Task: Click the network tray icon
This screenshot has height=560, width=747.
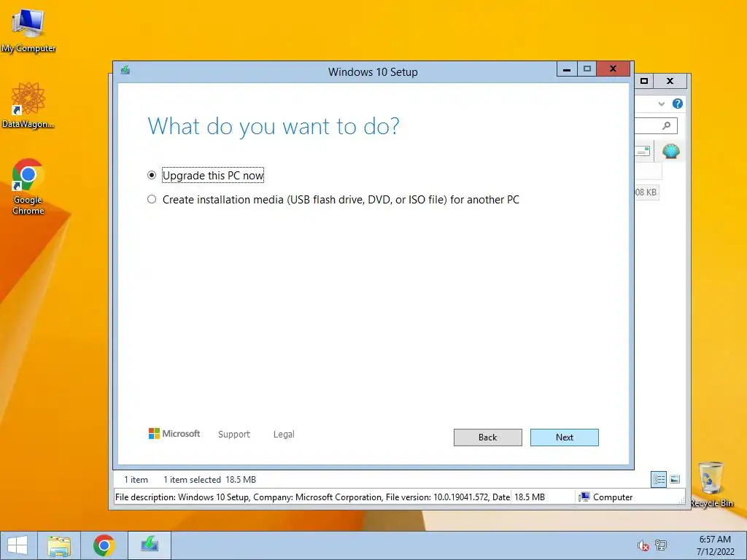Action: (x=661, y=545)
